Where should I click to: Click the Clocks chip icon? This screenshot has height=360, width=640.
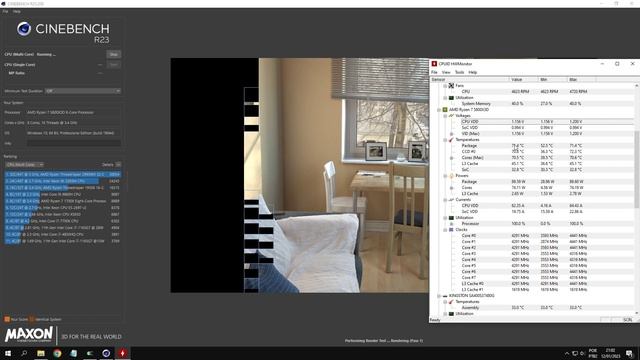point(451,230)
